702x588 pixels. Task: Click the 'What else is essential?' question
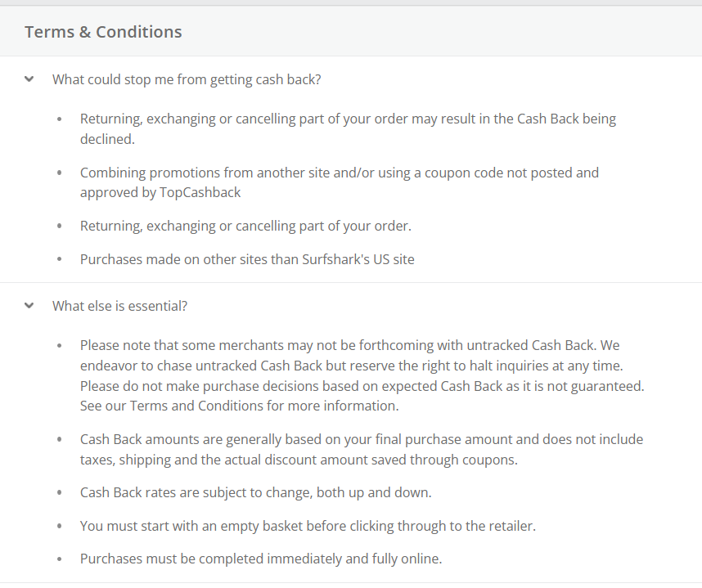point(119,306)
